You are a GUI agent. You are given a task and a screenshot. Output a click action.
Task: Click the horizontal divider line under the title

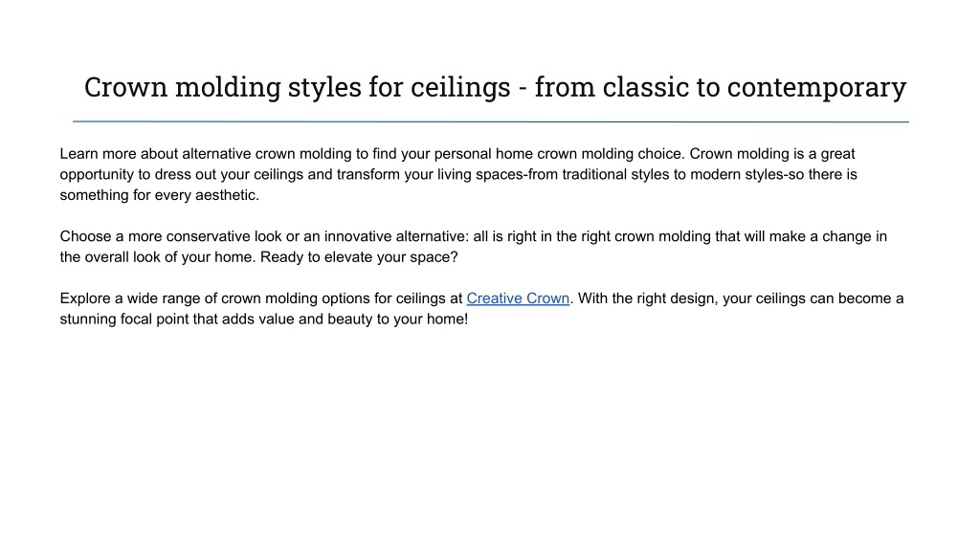(491, 121)
